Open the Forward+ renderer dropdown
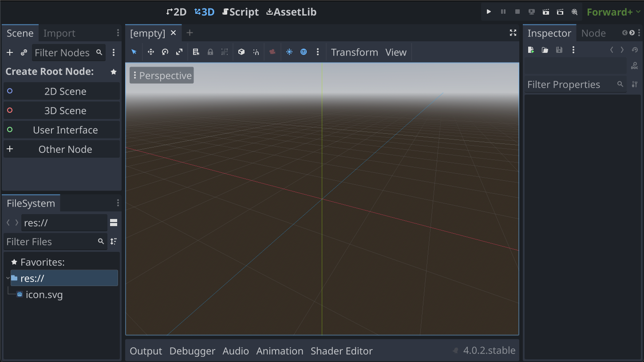This screenshot has width=644, height=362. pos(614,12)
